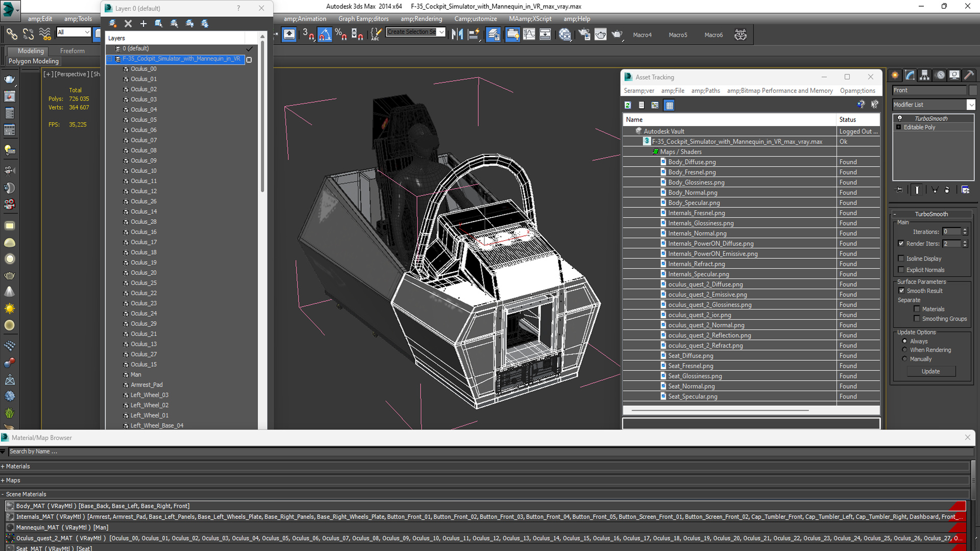980x551 pixels.
Task: Toggle Smooth Result checkbox
Action: coord(901,291)
